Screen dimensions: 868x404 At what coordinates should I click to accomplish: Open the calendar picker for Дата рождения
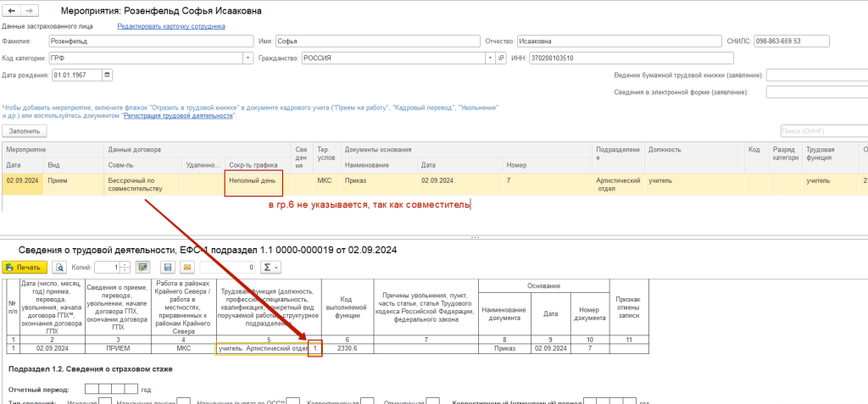point(107,75)
